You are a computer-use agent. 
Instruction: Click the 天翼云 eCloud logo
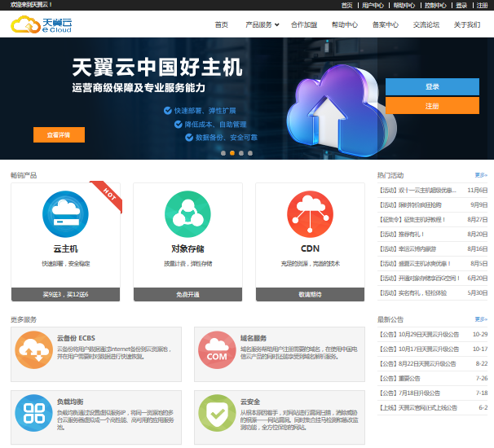click(42, 24)
